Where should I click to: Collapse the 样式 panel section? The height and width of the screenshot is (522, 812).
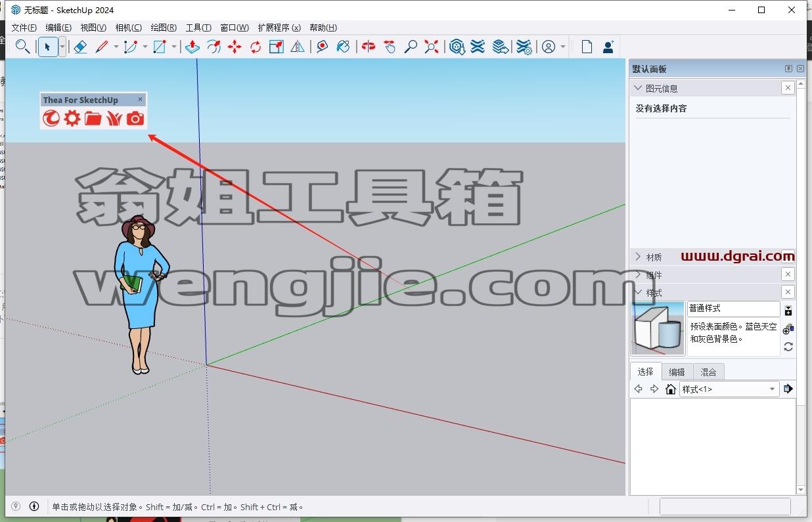637,292
